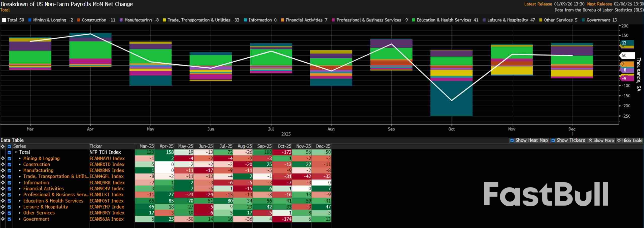Click the crosshair icon beside Mining & Logging

[3, 158]
